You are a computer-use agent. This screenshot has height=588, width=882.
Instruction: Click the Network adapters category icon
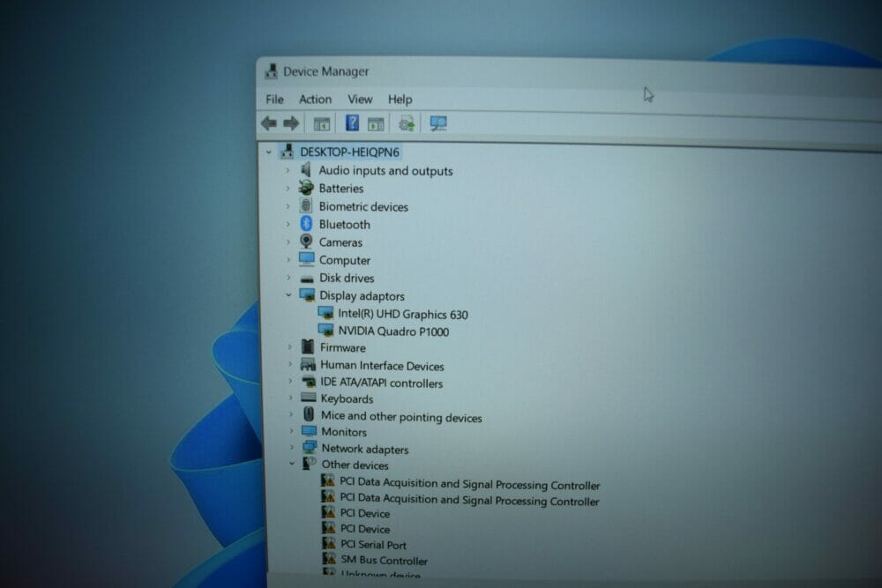click(x=310, y=448)
